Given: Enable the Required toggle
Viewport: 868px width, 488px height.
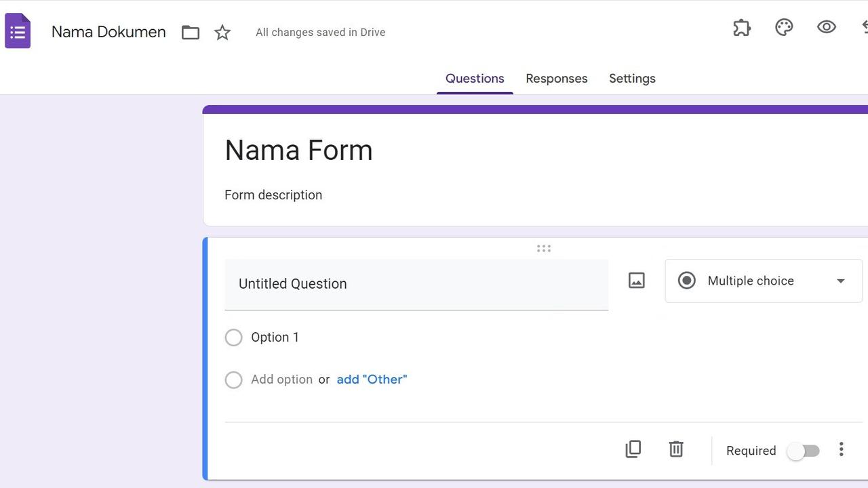Looking at the screenshot, I should pos(804,450).
